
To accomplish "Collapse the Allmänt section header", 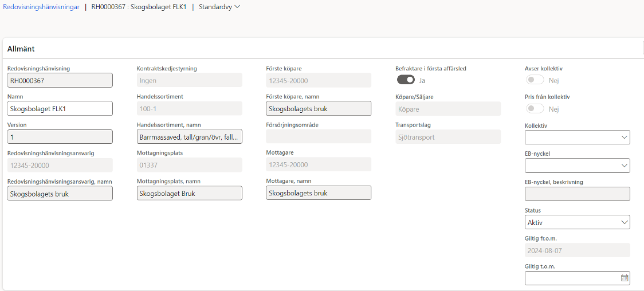I will tap(21, 49).
